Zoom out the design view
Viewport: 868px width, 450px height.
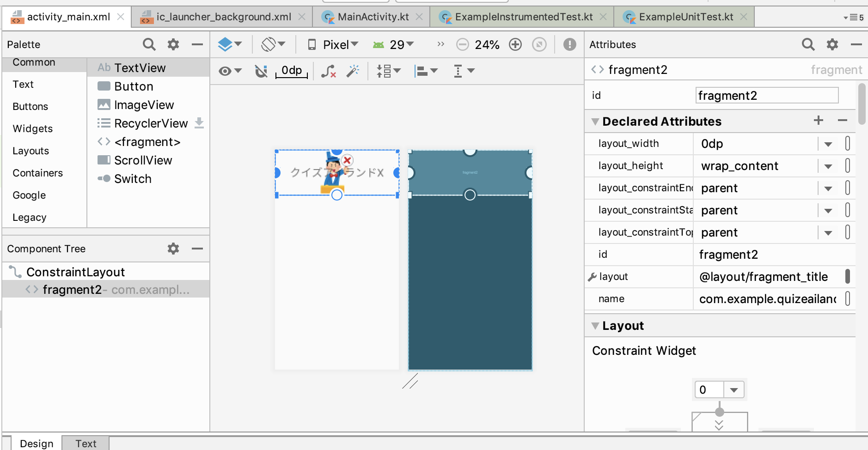[x=462, y=44]
